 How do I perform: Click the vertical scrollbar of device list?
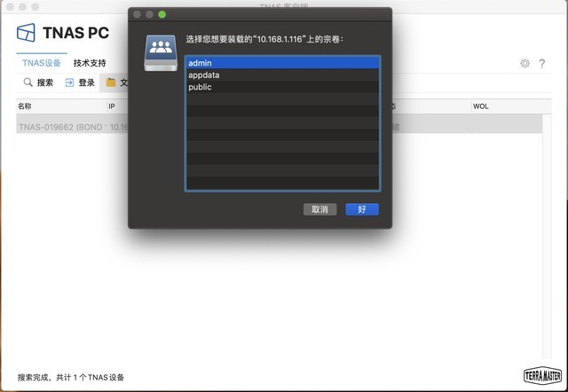(547, 237)
